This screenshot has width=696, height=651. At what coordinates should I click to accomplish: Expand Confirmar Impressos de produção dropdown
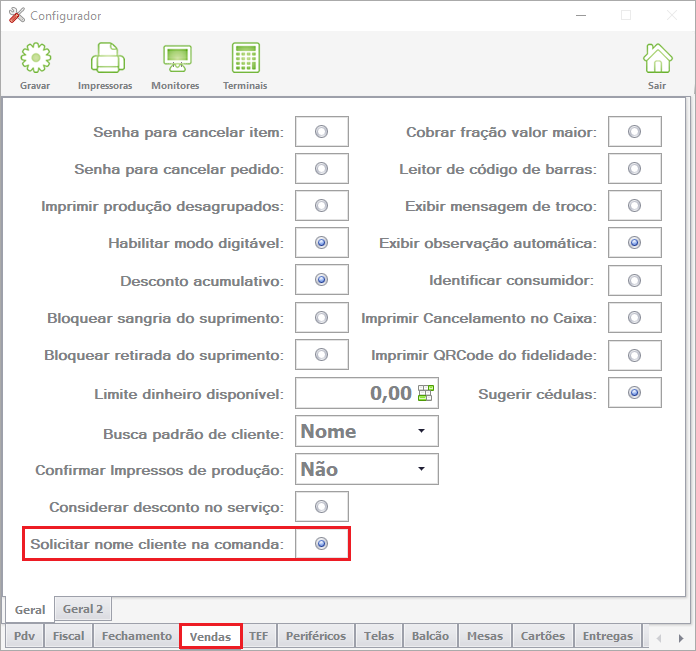(367, 469)
